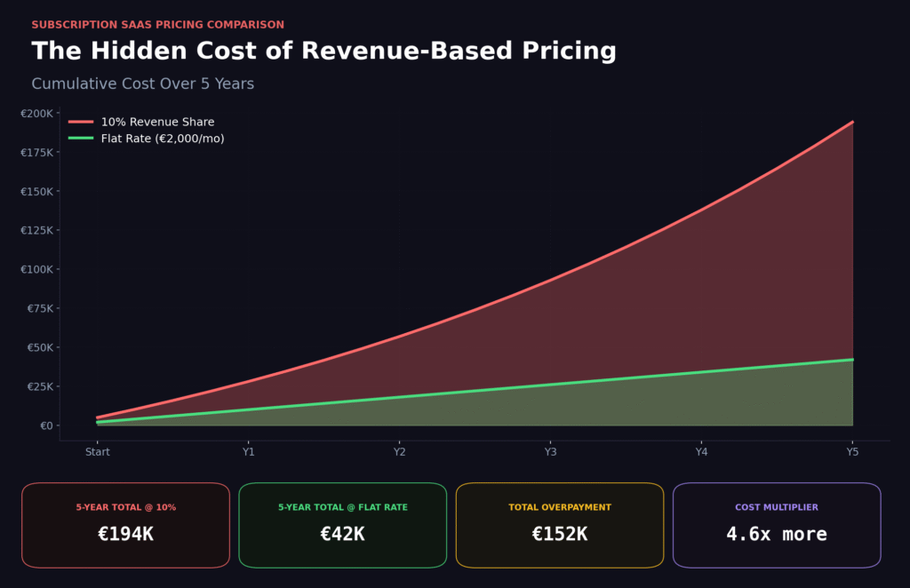Select the Cost Multiplier 4.6x more card
The height and width of the screenshot is (588, 910).
776,525
